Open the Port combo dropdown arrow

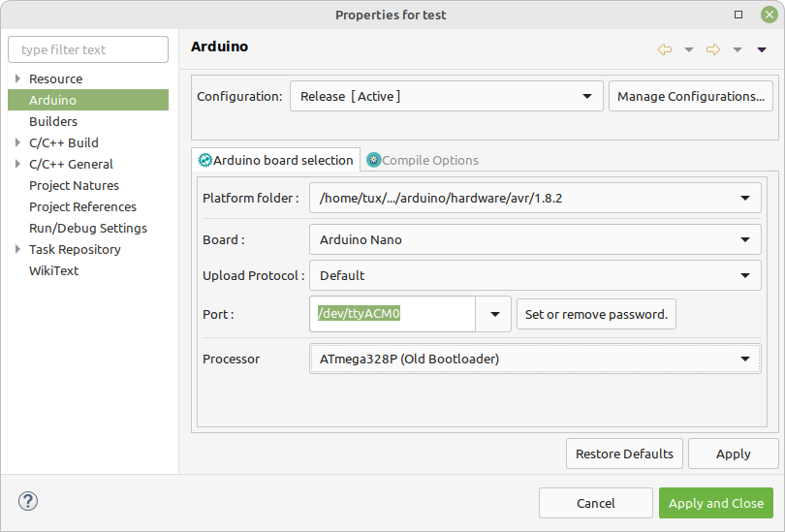pos(494,314)
